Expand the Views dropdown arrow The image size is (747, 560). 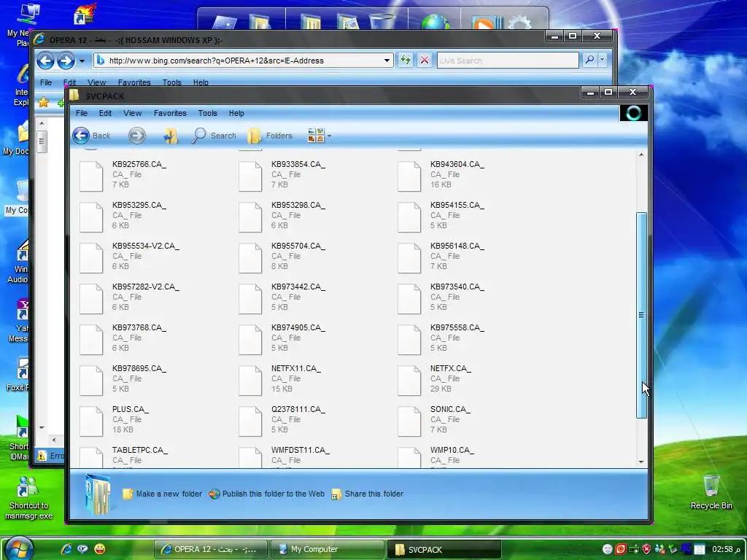(329, 136)
